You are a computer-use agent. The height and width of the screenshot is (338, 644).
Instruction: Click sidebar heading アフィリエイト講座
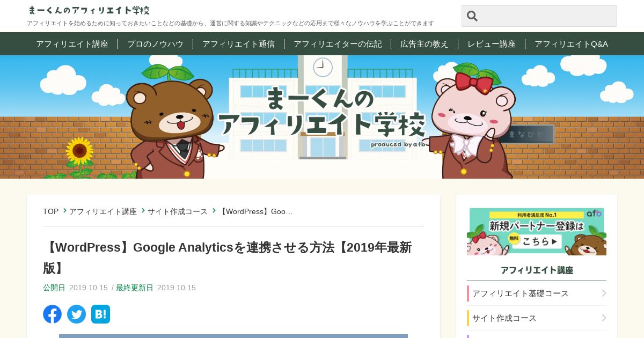point(537,270)
